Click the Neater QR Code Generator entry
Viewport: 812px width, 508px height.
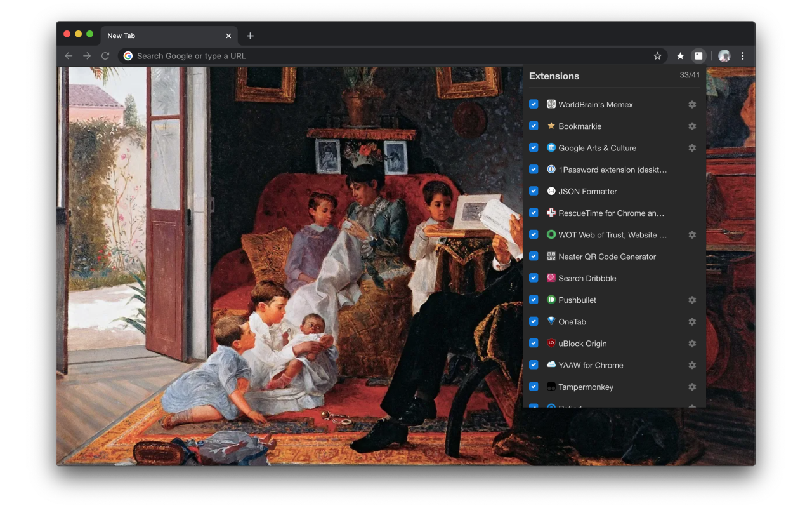[606, 257]
